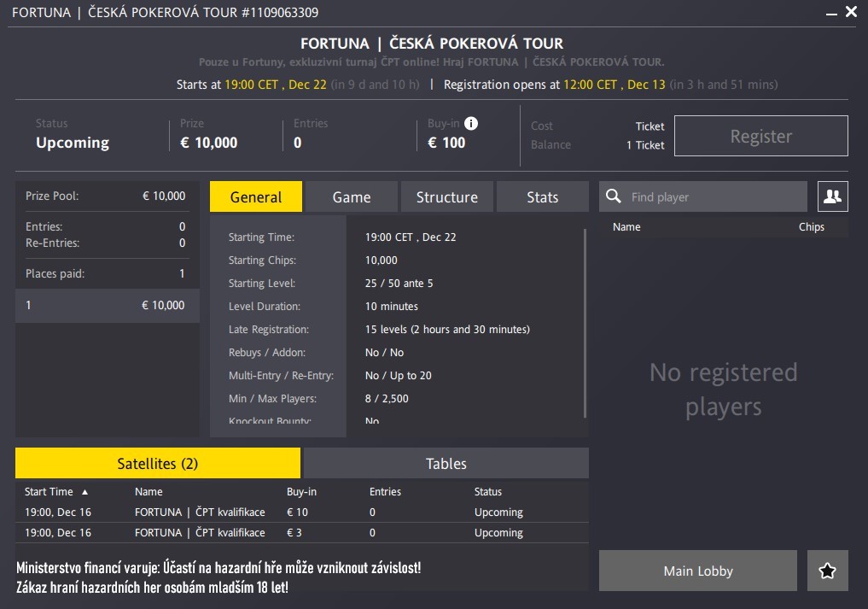
Task: Click the Buy-in info icon
Action: [x=471, y=124]
